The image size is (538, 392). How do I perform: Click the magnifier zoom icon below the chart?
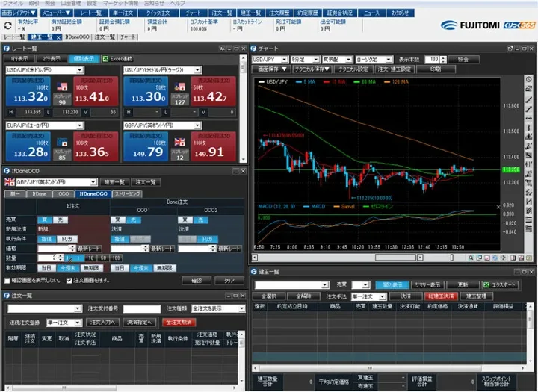click(471, 258)
